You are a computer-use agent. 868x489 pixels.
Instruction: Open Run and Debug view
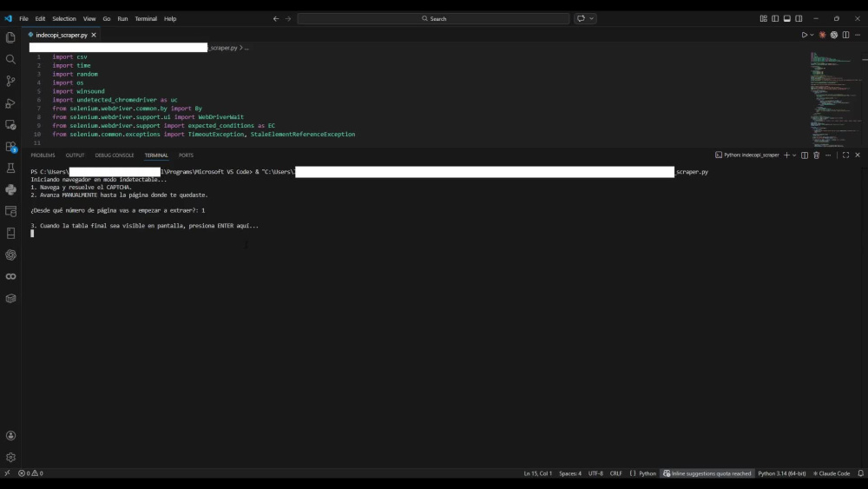point(10,103)
